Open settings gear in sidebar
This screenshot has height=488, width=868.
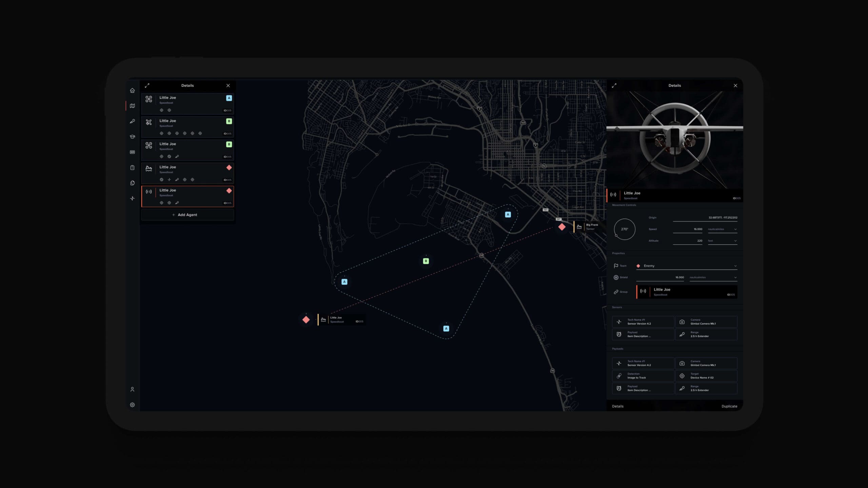(132, 405)
